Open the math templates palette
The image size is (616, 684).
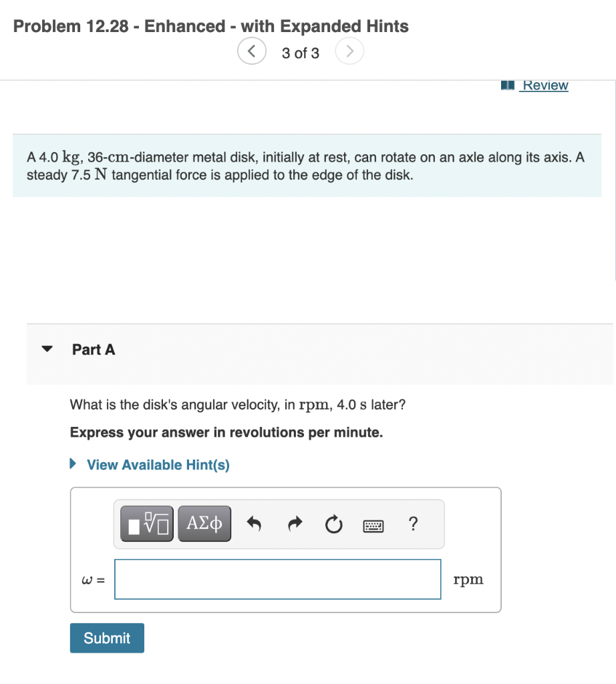(146, 523)
